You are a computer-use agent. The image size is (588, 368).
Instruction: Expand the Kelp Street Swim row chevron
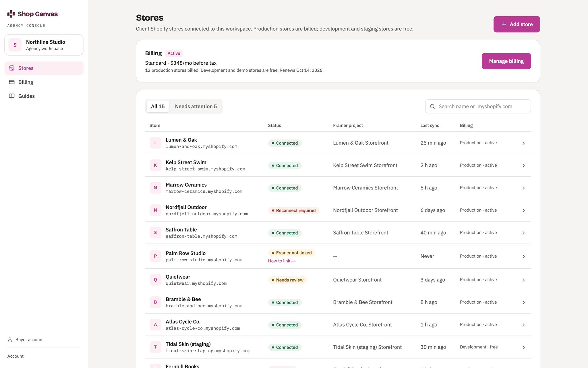[x=523, y=166]
